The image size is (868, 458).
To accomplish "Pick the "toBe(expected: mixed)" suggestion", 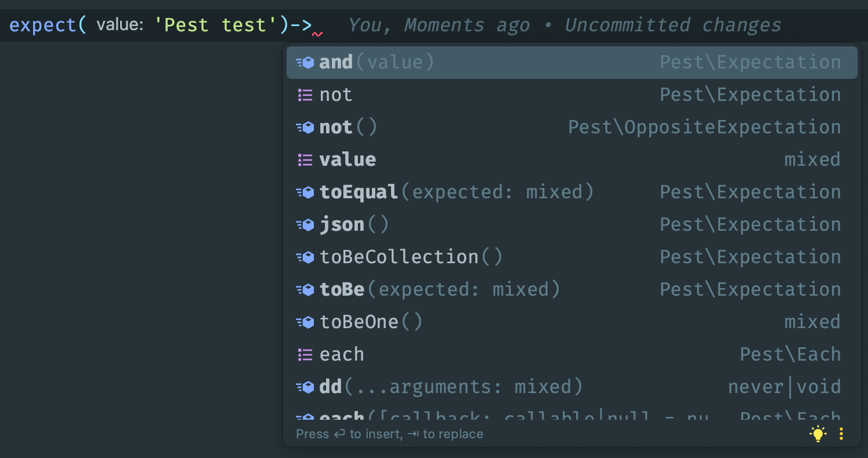I will 441,289.
